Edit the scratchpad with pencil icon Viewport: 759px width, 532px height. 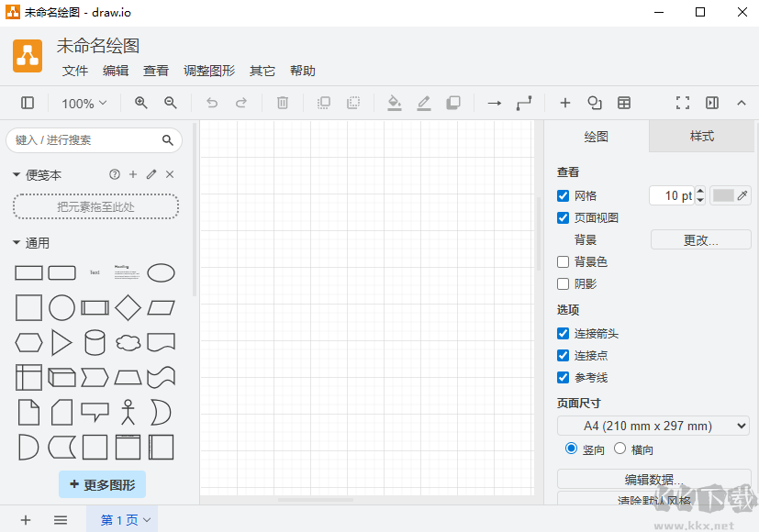pyautogui.click(x=151, y=174)
